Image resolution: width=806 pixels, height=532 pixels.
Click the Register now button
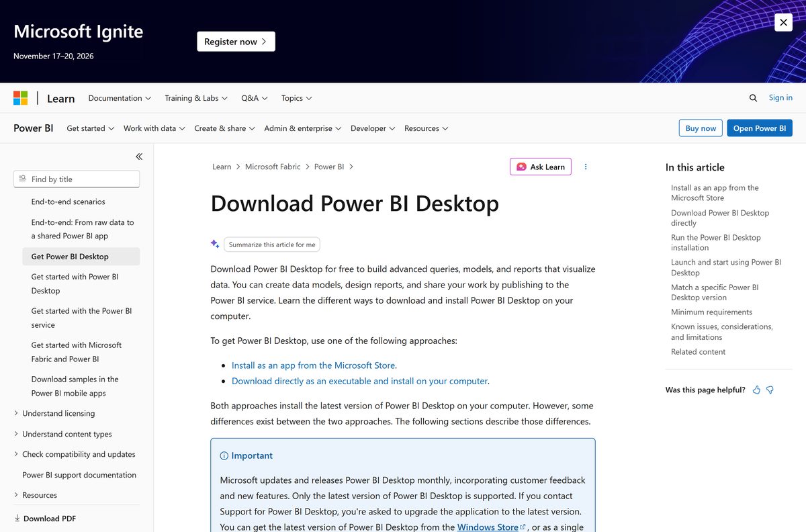tap(236, 42)
